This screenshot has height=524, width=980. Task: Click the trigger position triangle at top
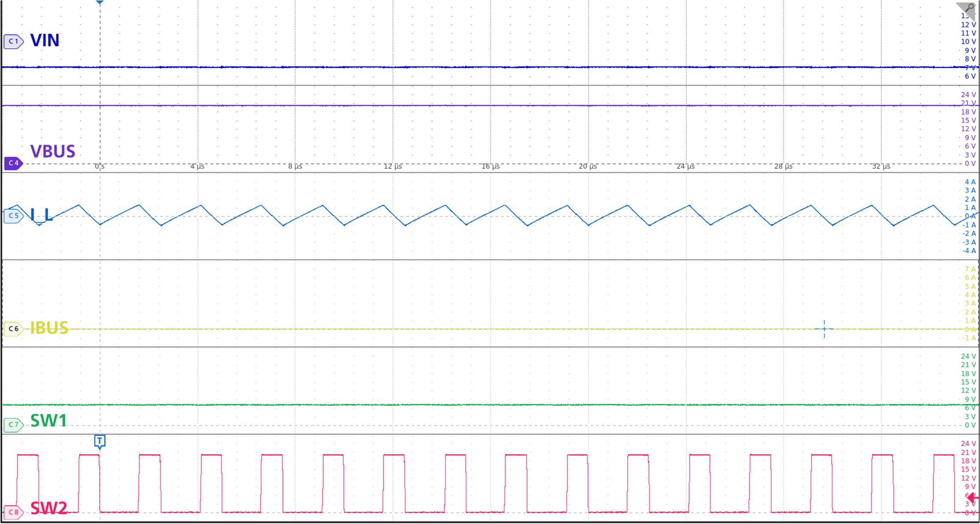[x=100, y=3]
